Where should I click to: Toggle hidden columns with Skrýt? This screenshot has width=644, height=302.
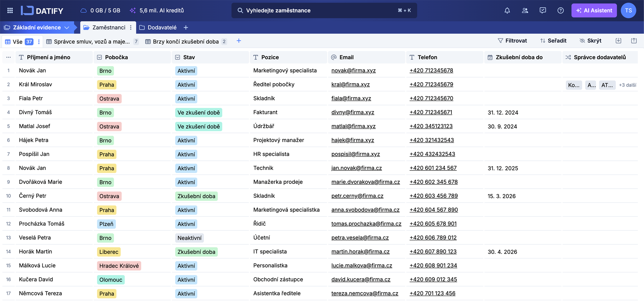(590, 41)
